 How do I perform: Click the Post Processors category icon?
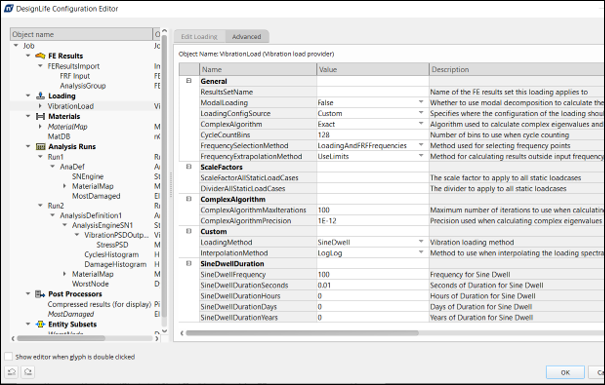coord(40,294)
